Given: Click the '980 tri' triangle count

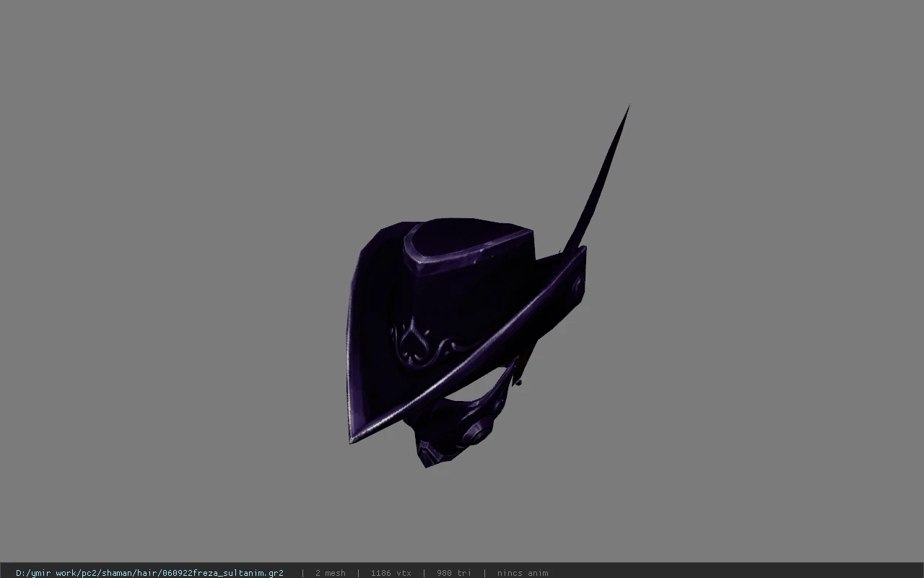Looking at the screenshot, I should pyautogui.click(x=453, y=573).
